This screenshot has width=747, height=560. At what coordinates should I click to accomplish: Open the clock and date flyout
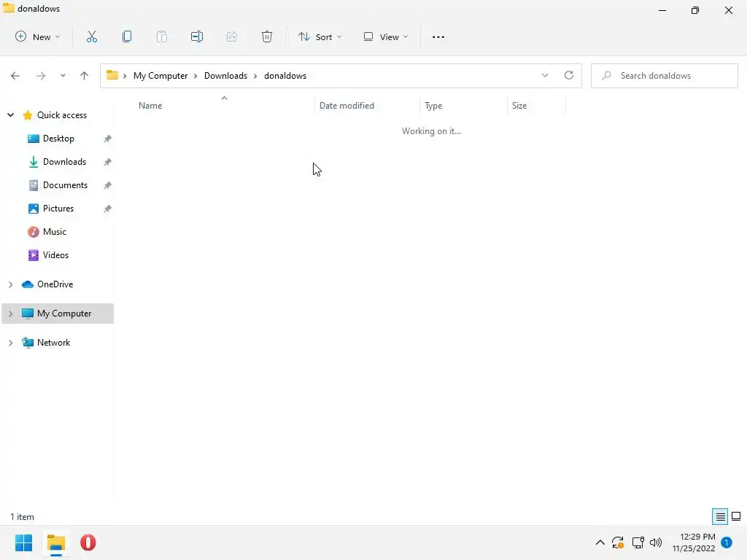tap(694, 542)
